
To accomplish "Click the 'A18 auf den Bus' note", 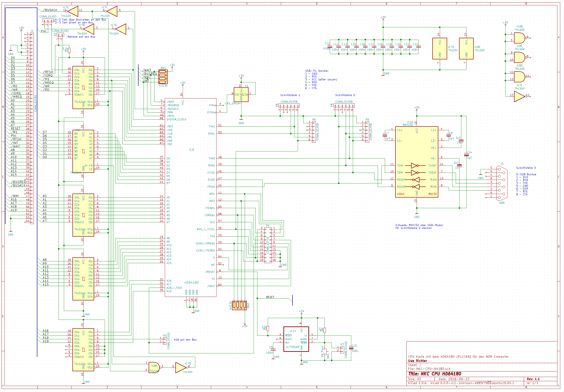I will pyautogui.click(x=185, y=340).
